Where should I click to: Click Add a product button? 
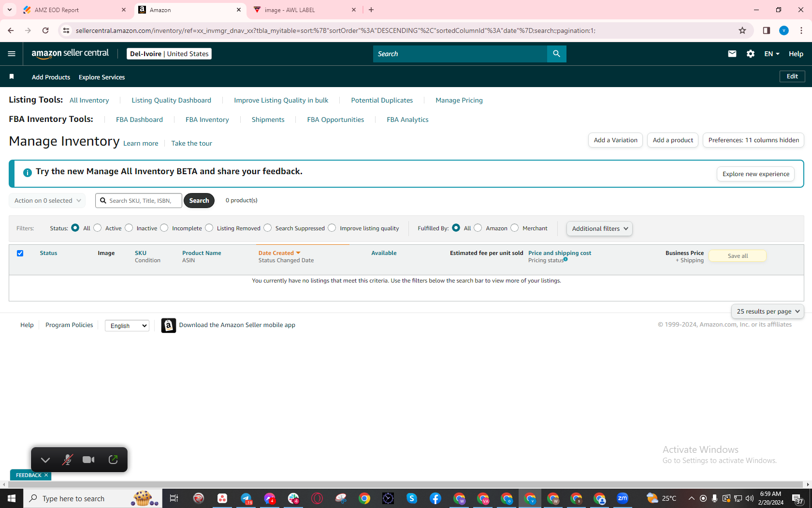[x=673, y=140]
